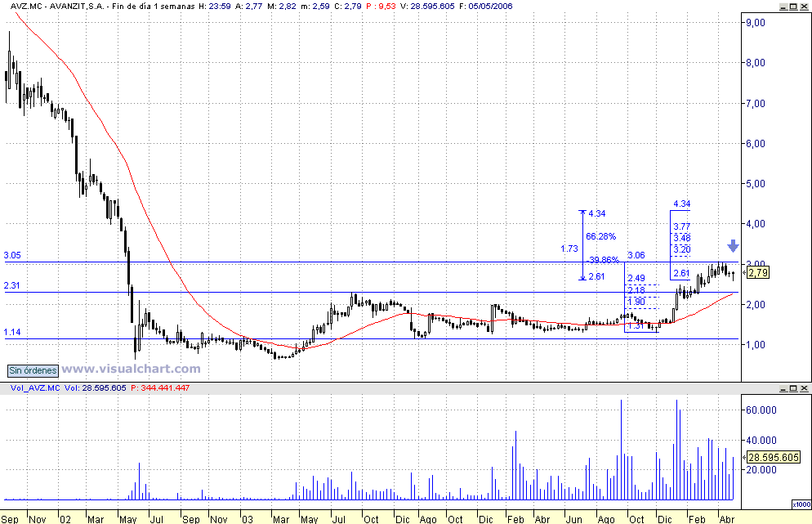Viewport: 812px width, 524px height.
Task: Click the 40.000 volume axis label
Action: pos(761,440)
